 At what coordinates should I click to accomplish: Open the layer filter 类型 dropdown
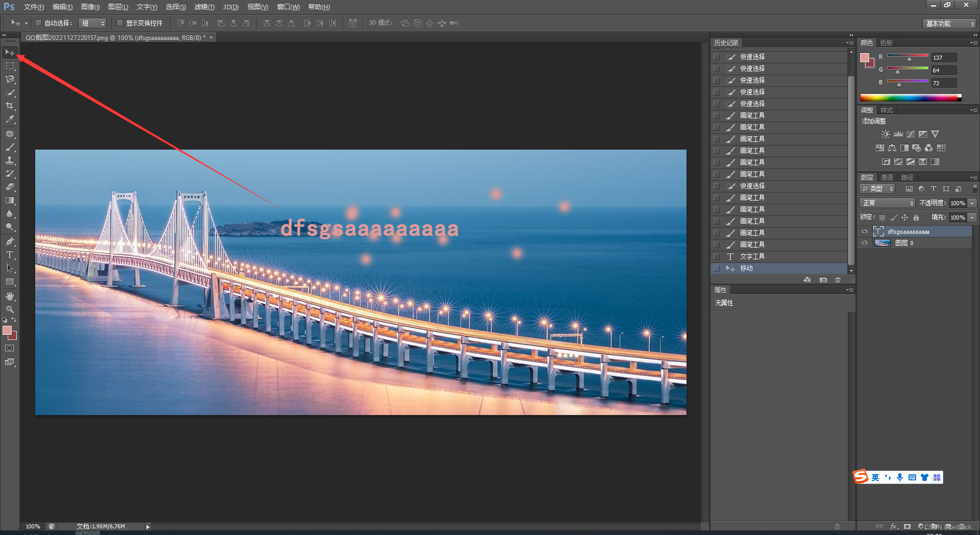point(878,189)
